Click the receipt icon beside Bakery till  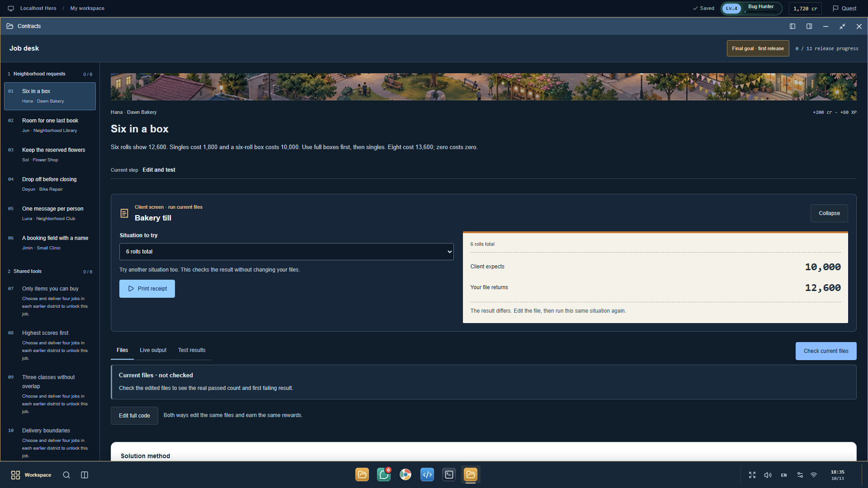(124, 213)
